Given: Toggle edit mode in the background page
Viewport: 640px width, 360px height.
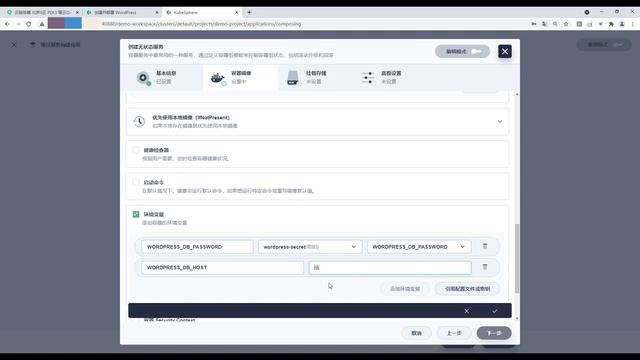Looking at the screenshot, I should pyautogui.click(x=604, y=44).
